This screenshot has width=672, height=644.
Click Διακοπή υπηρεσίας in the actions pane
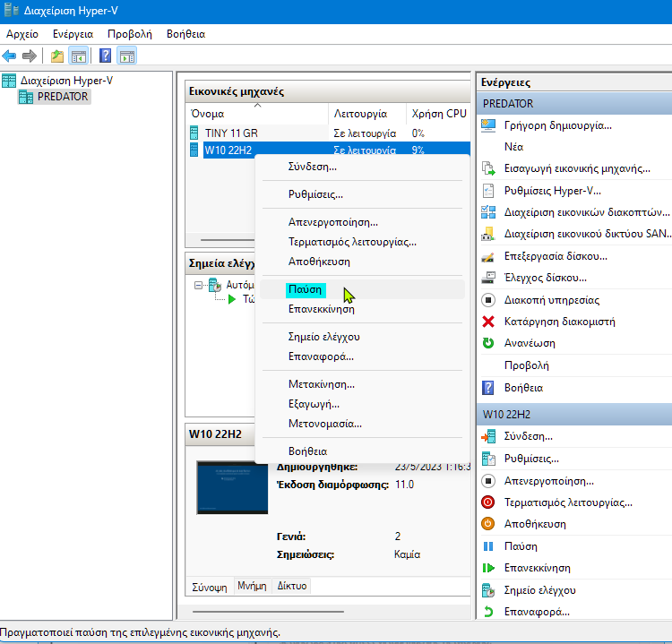click(x=551, y=300)
